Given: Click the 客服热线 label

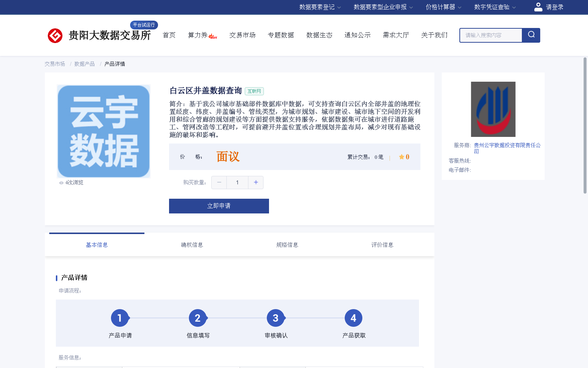Looking at the screenshot, I should [x=460, y=161].
